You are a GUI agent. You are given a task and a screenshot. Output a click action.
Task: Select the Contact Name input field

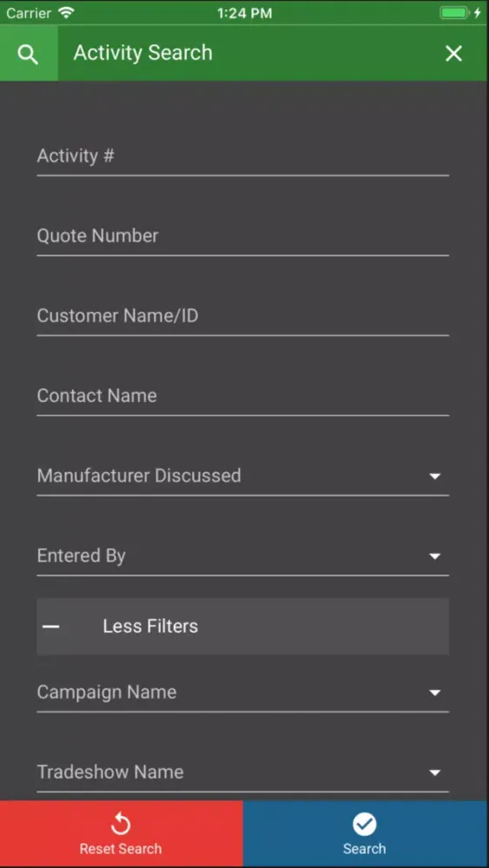click(x=242, y=396)
